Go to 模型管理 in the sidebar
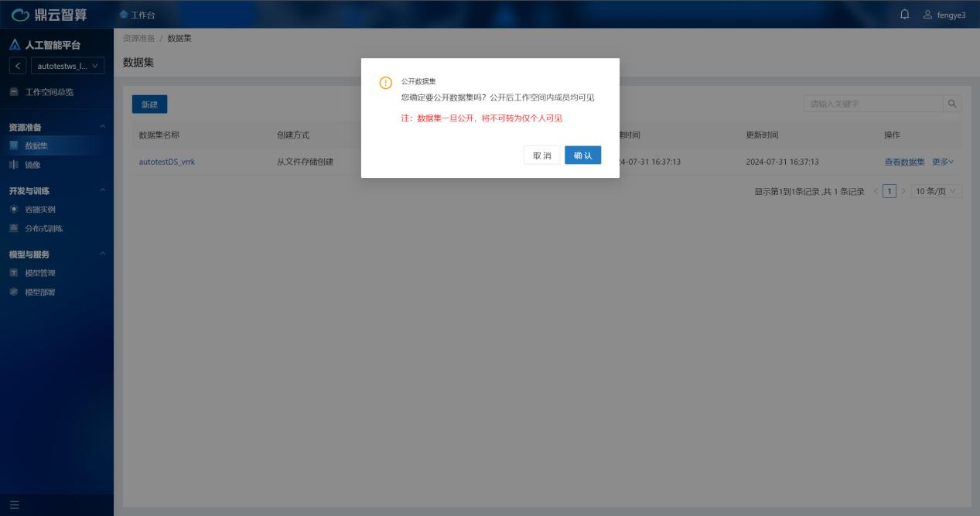This screenshot has width=980, height=516. pyautogui.click(x=40, y=273)
